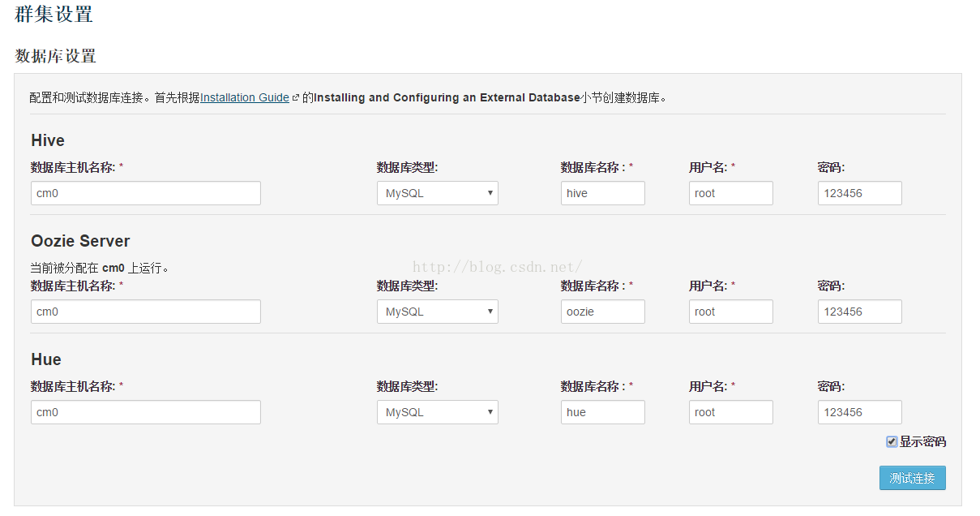Focus the Hive database name field
This screenshot has height=516, width=980.
[x=602, y=193]
